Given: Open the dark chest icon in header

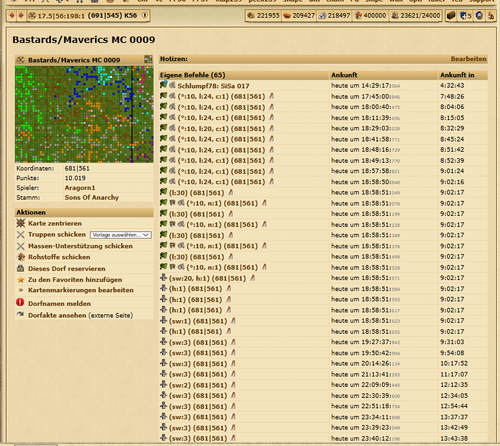Looking at the screenshot, I should [451, 15].
